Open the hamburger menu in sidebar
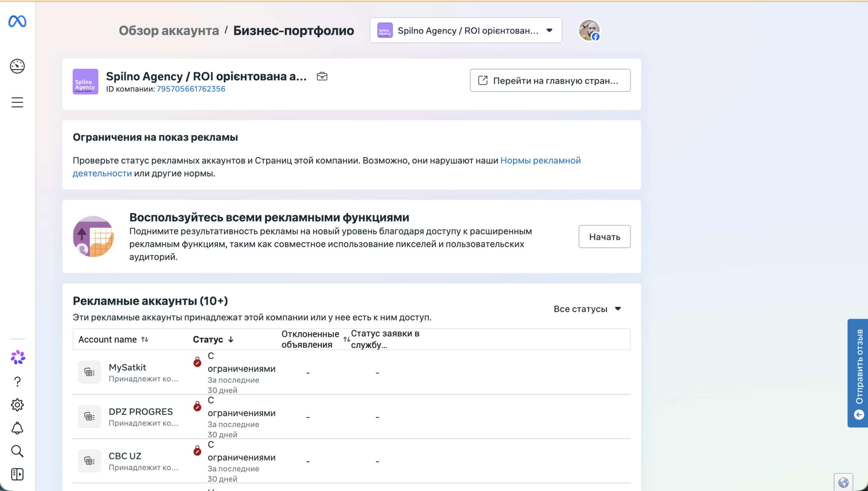Image resolution: width=868 pixels, height=491 pixels. tap(17, 102)
